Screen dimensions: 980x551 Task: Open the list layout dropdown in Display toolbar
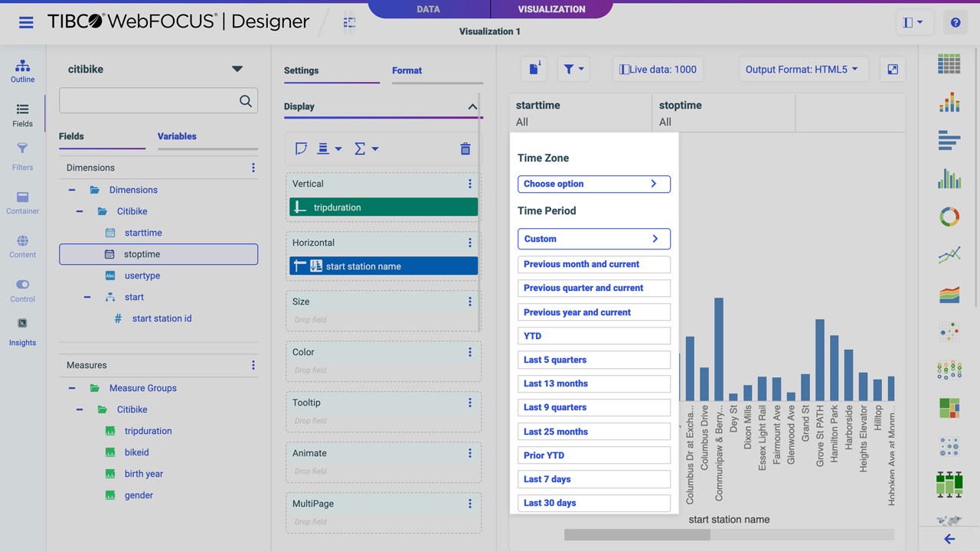pos(329,148)
